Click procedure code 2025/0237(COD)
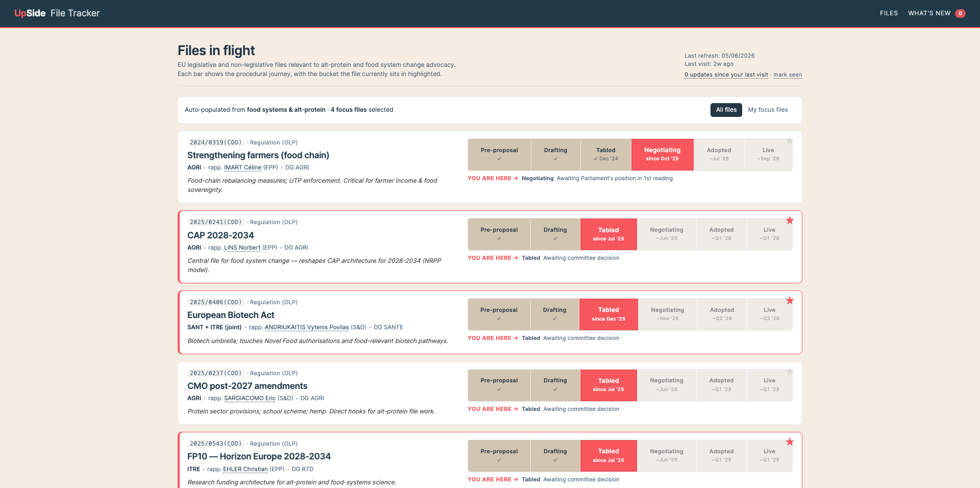Screen dimensions: 980x488 coord(215,373)
